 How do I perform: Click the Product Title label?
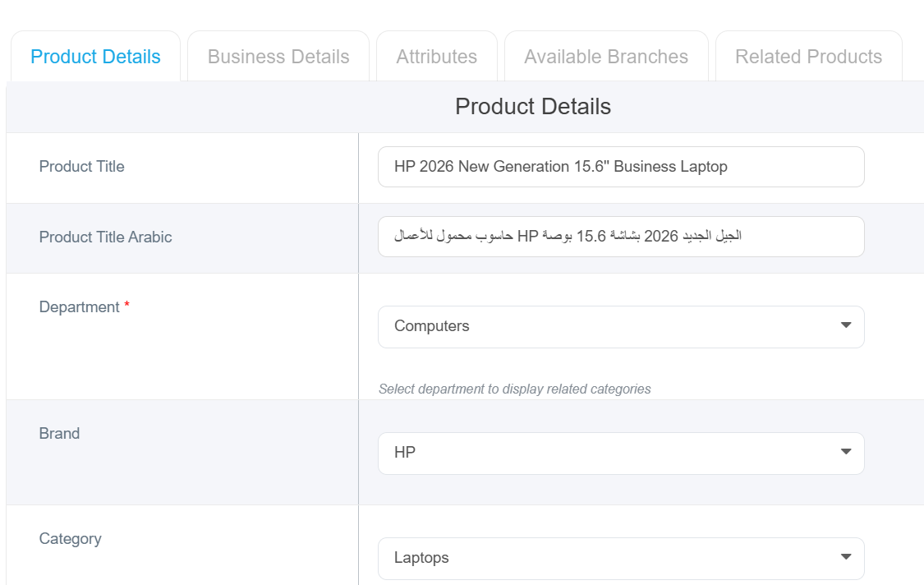point(81,166)
